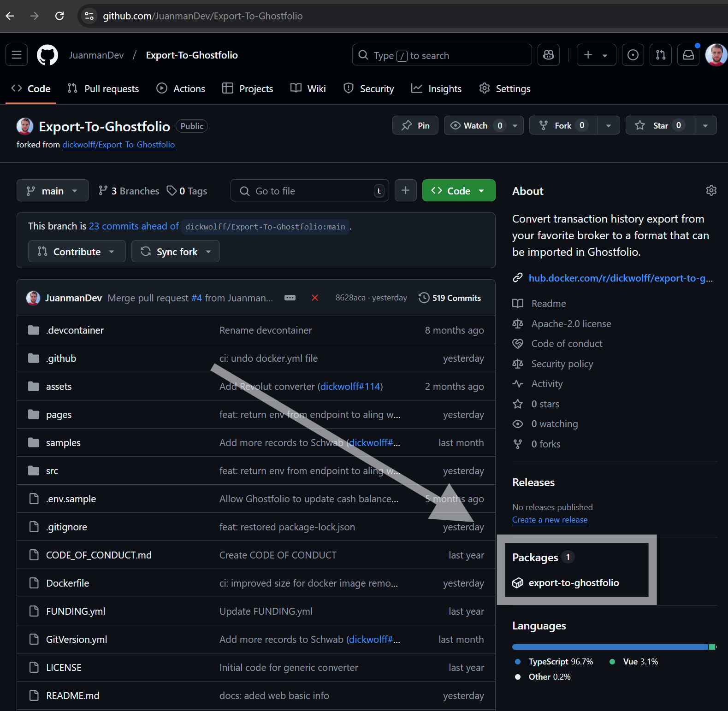Open the user profile avatar menu
Viewport: 728px width, 711px height.
(716, 55)
